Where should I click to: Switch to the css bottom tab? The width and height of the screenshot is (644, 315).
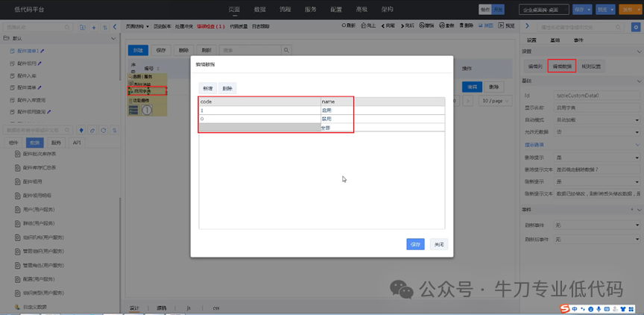click(216, 308)
